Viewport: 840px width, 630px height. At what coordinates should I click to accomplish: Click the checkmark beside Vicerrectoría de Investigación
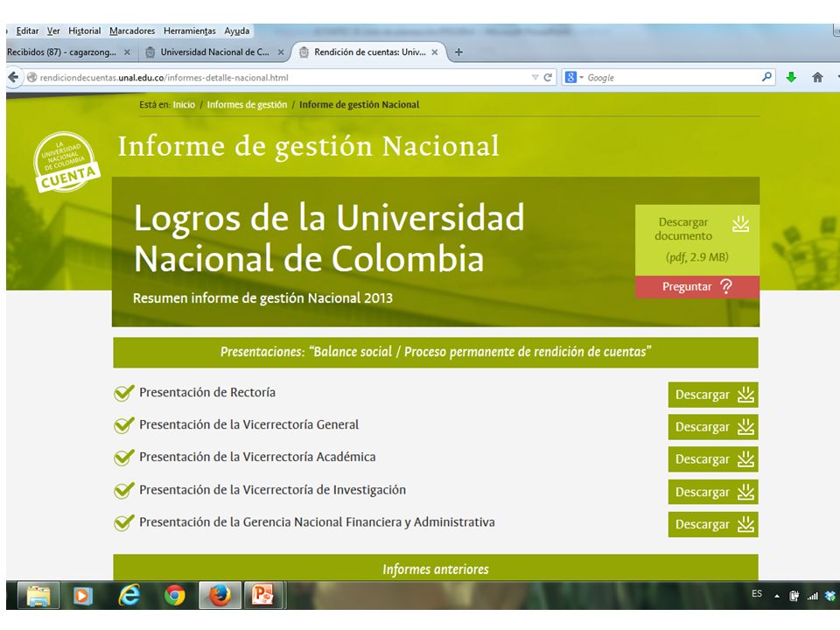[x=123, y=490]
